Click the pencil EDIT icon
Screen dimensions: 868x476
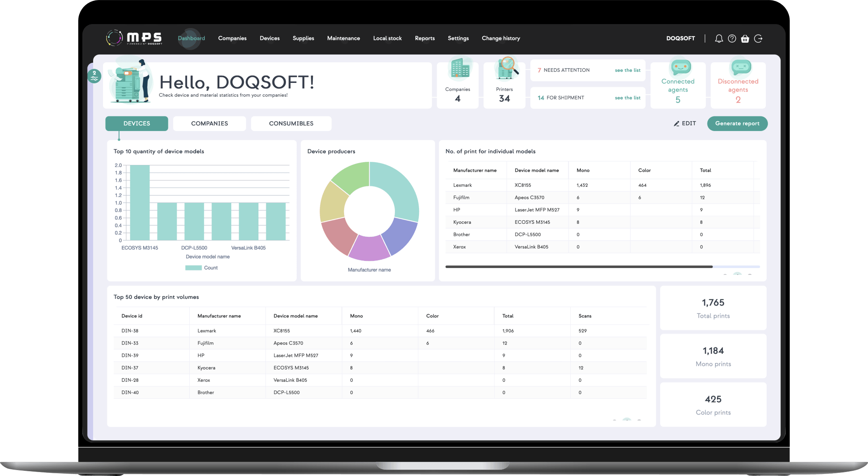tap(676, 124)
